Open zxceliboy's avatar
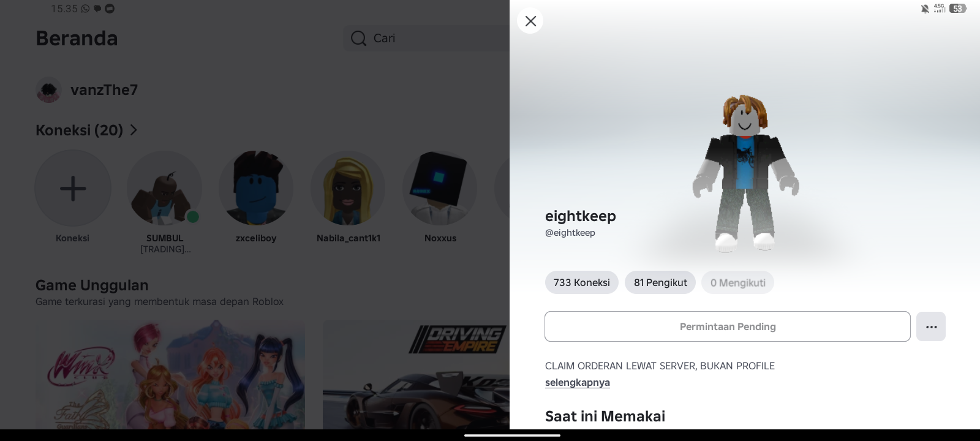Viewport: 980px width, 441px height. (256, 189)
